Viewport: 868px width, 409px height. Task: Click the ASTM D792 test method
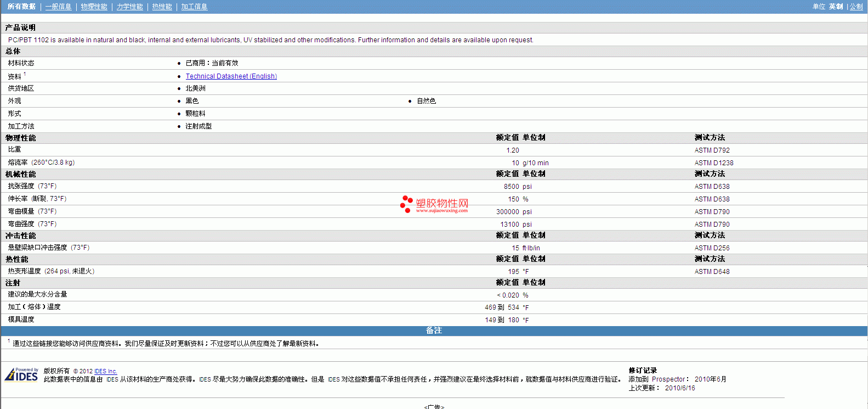712,150
